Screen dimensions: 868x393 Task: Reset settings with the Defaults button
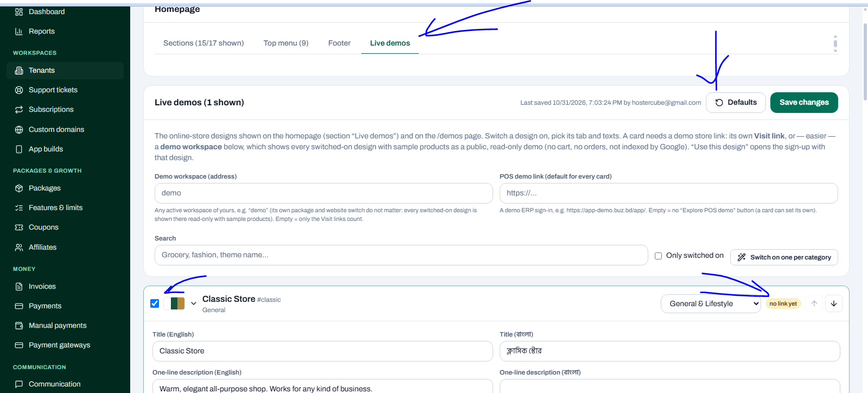(736, 103)
